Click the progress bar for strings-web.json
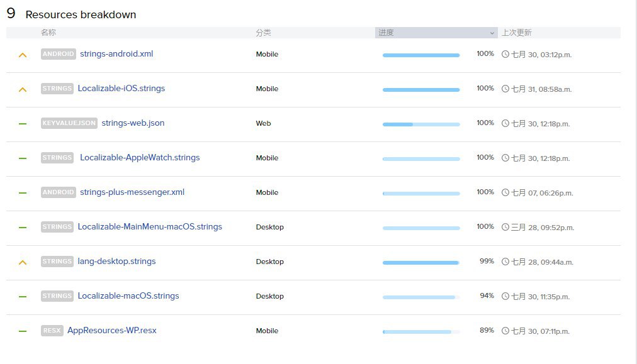Viewport: 637px width, 364px height. click(421, 124)
